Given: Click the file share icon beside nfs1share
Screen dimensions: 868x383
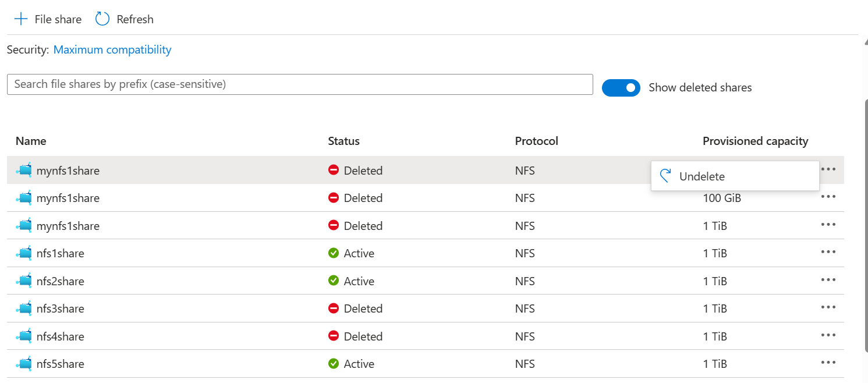Looking at the screenshot, I should click(x=24, y=253).
